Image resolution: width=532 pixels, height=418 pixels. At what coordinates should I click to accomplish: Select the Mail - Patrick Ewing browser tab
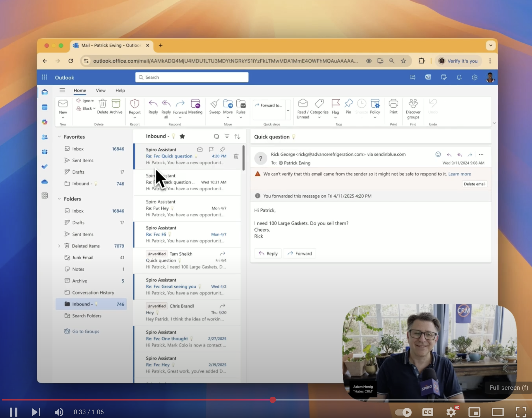[x=111, y=45]
